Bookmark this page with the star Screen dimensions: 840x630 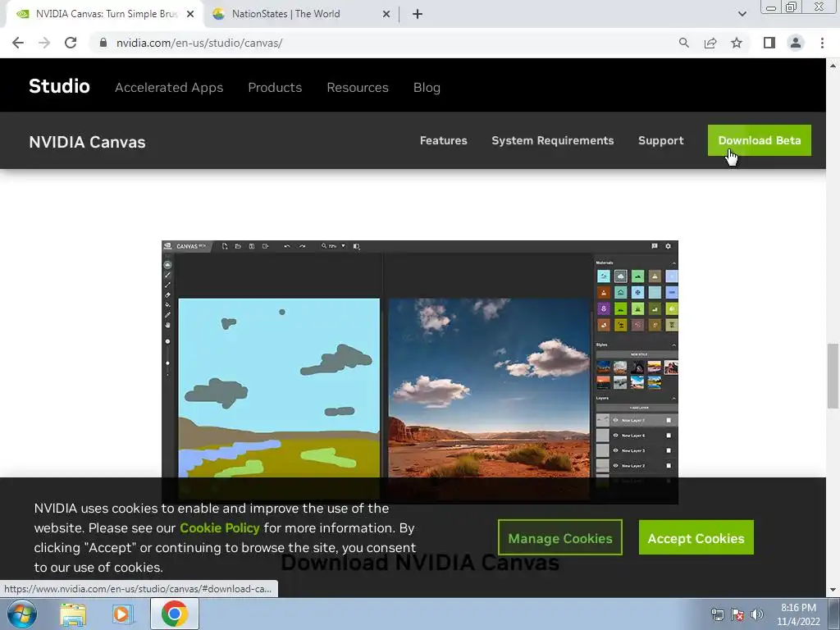pyautogui.click(x=737, y=43)
